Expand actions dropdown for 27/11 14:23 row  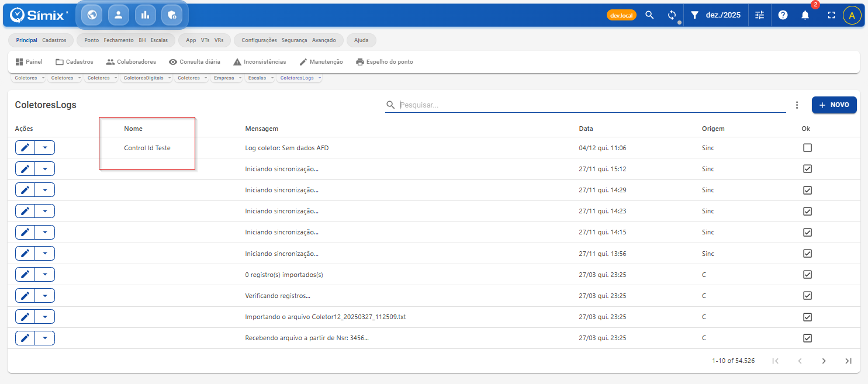(x=45, y=211)
